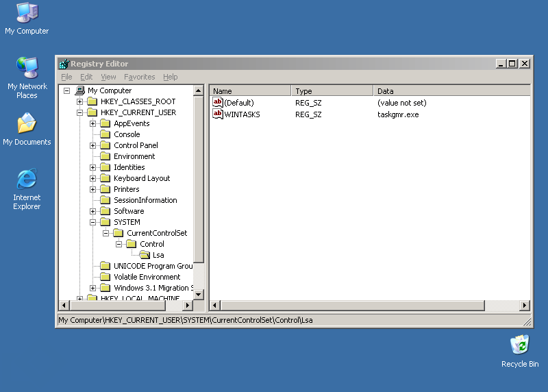Click the SessionInformation folder icon
The width and height of the screenshot is (548, 392).
[105, 200]
